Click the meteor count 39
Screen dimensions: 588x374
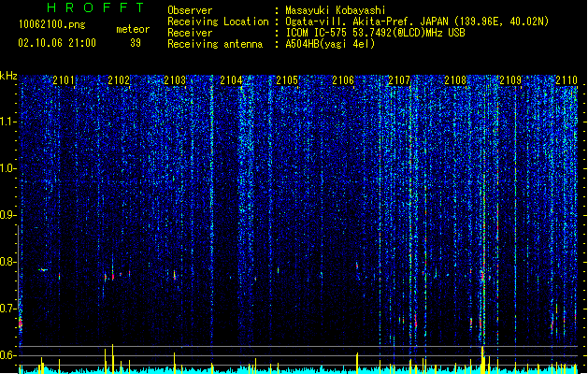[136, 43]
